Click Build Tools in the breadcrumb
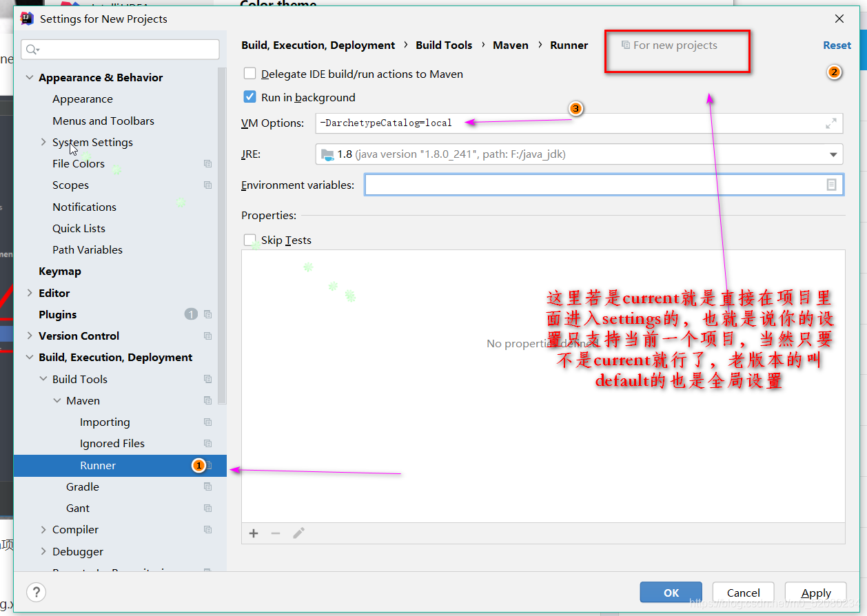867x616 pixels. 444,45
